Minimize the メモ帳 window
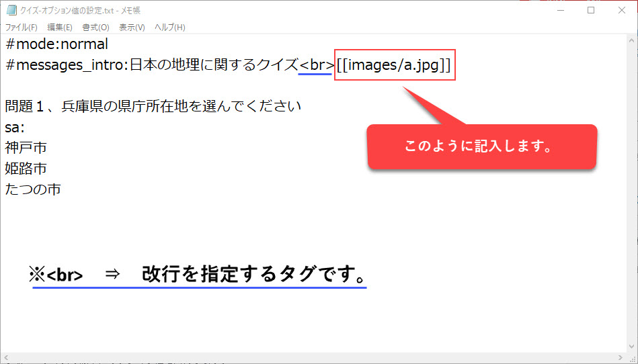Image resolution: width=638 pixels, height=364 pixels. (x=560, y=11)
